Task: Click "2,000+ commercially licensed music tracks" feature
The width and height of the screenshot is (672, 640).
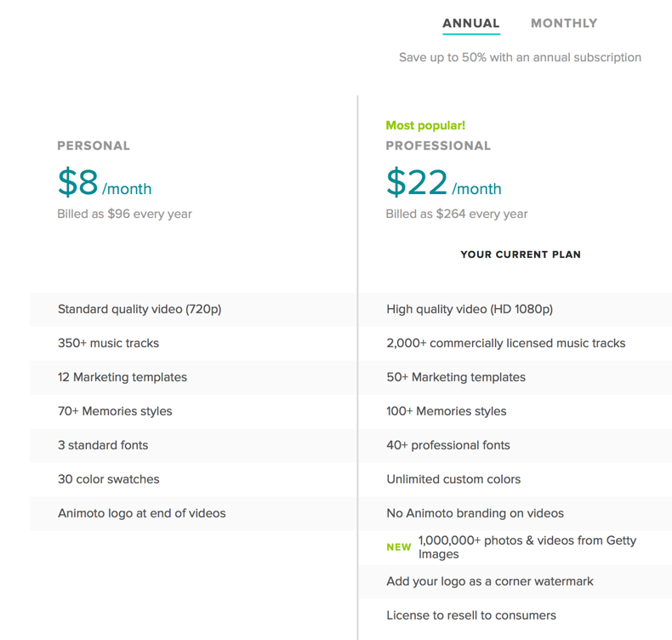Action: point(505,344)
